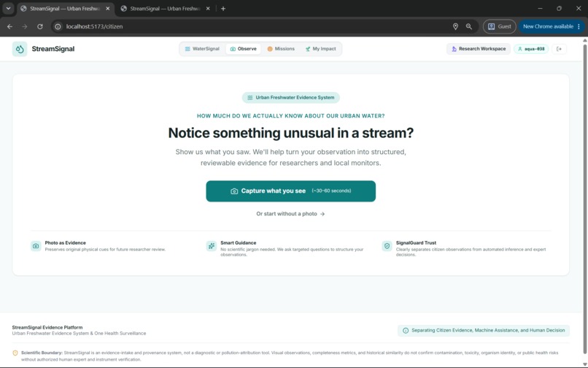588x368 pixels.
Task: Click the user avatar icon beside aqua-038
Action: tap(519, 49)
